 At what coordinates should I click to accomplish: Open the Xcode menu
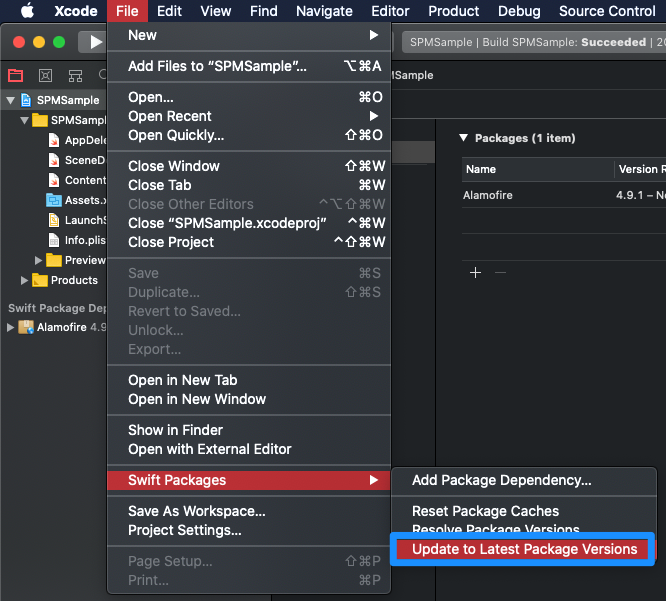[x=76, y=11]
